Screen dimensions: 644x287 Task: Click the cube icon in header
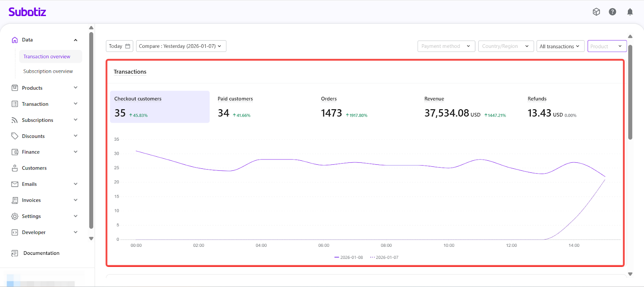(x=596, y=12)
